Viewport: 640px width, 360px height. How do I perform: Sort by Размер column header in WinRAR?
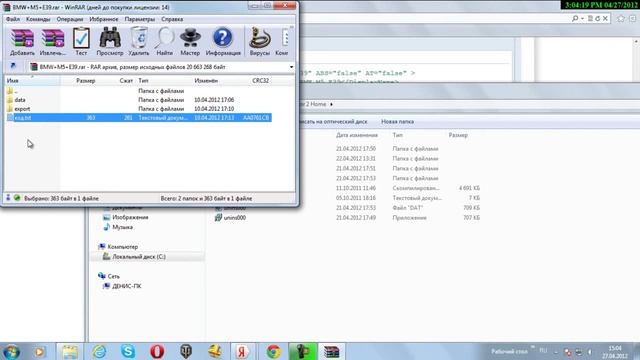[86, 80]
